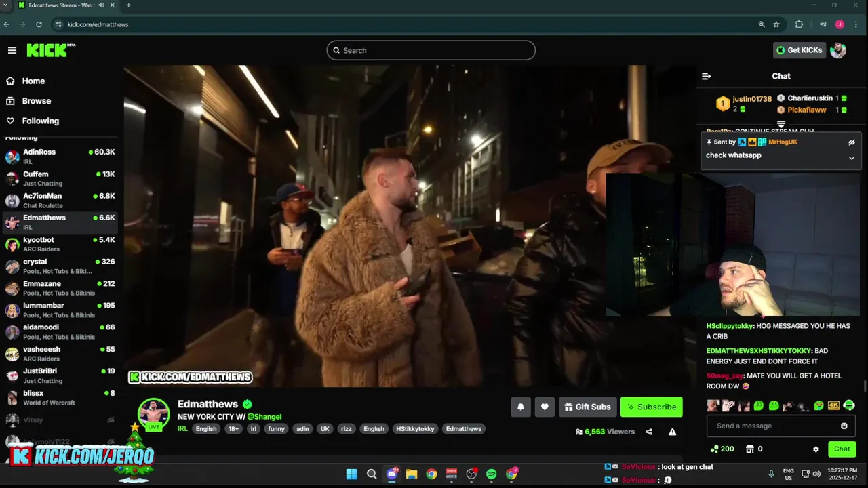Screen dimensions: 868x488
Task: Open the channel shop icon
Action: coord(749,449)
